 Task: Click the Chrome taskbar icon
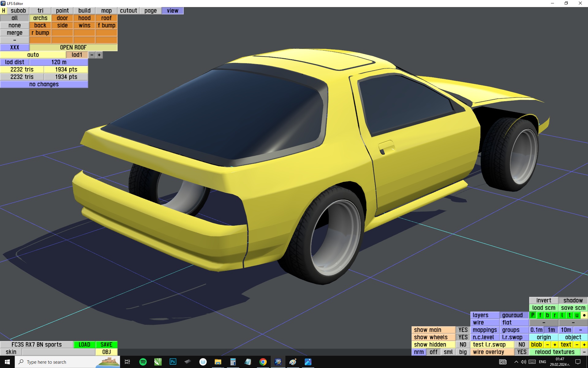click(263, 362)
